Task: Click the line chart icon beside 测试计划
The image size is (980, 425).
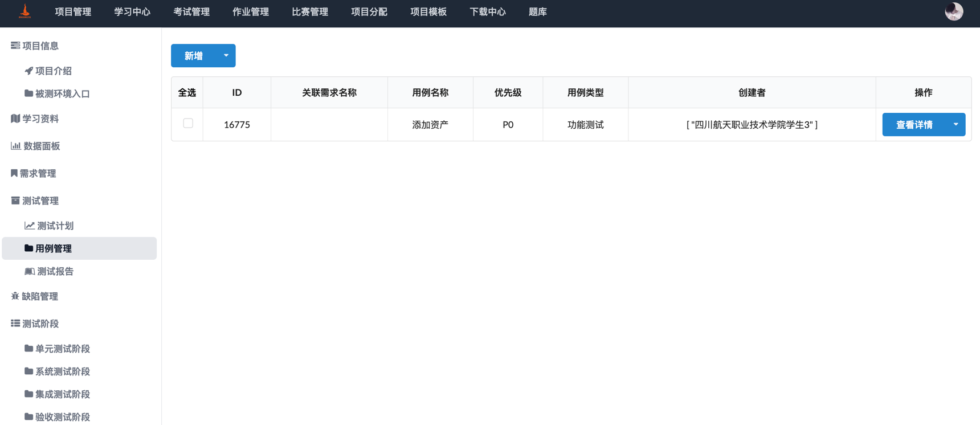Action: click(x=29, y=226)
